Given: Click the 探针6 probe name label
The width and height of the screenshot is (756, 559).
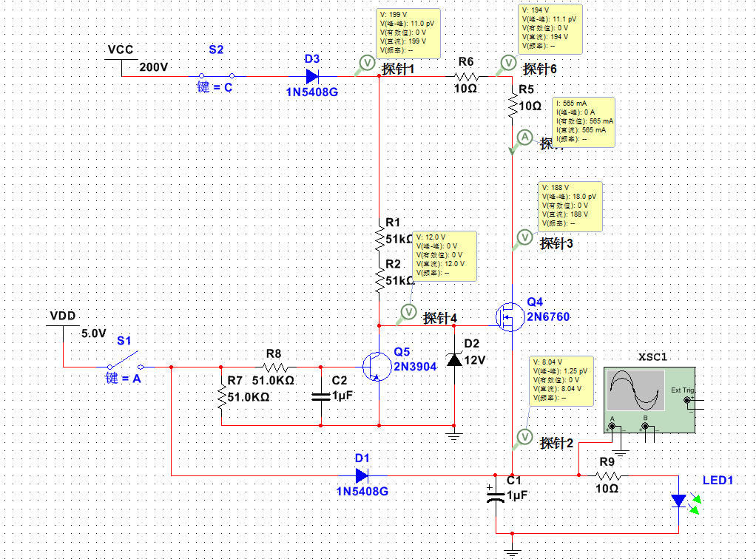Looking at the screenshot, I should 540,69.
